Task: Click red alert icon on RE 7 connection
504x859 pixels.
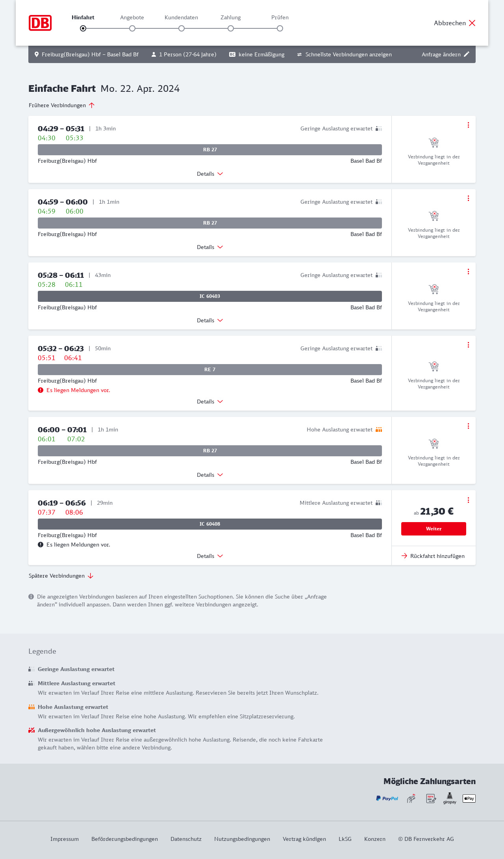Action: [41, 390]
